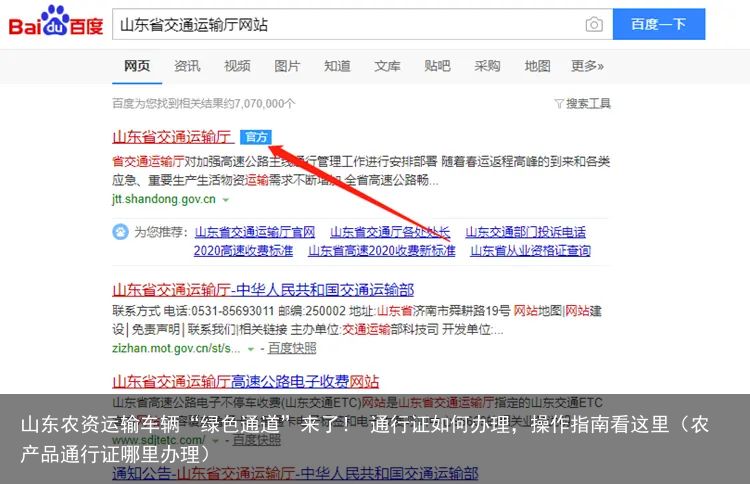Open the 山东省交通运输厅 official result
Viewport: 750px width, 484px height.
point(173,137)
